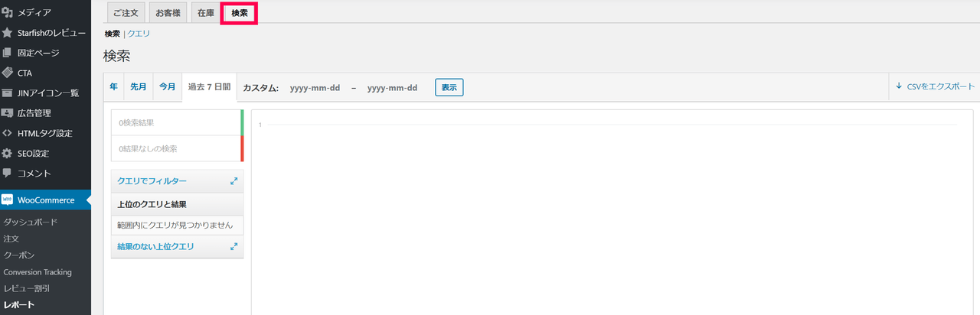
Task: Open the メディア menu icon
Action: [7, 12]
